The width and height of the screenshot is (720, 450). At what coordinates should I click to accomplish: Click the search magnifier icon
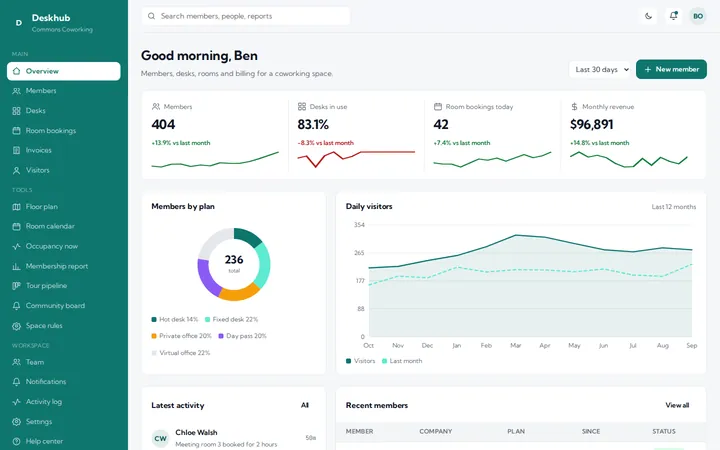click(151, 16)
